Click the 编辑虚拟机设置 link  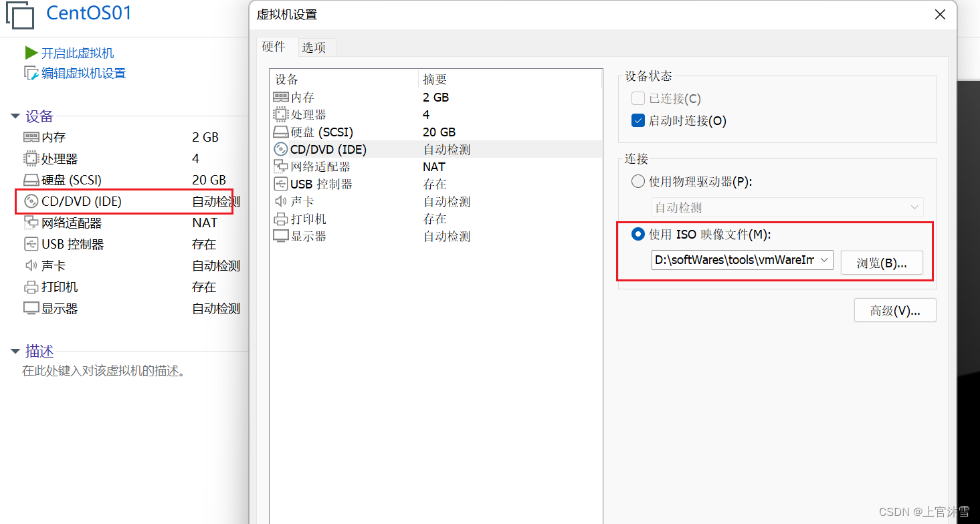click(x=84, y=73)
